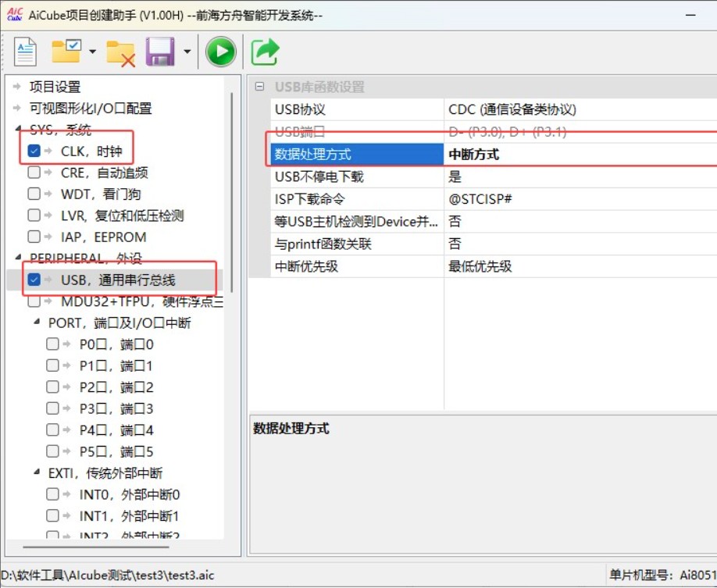The width and height of the screenshot is (717, 588).
Task: Edit the @STCISP# command field
Action: [x=581, y=199]
